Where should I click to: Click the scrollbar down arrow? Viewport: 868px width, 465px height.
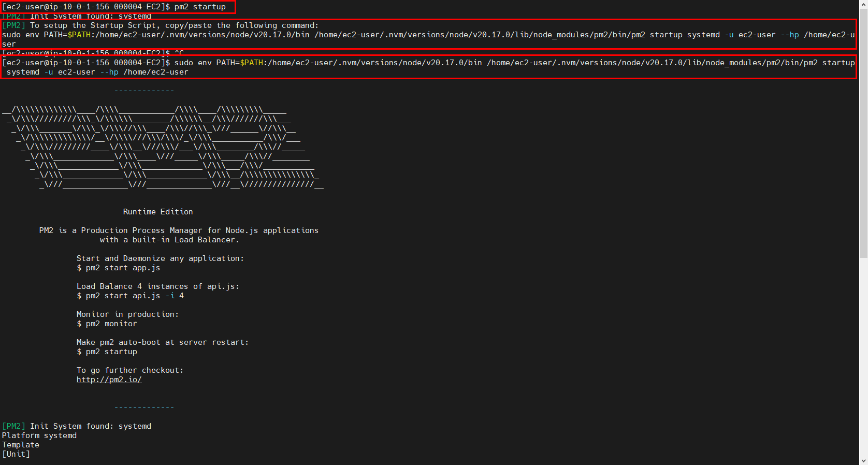coord(863,460)
